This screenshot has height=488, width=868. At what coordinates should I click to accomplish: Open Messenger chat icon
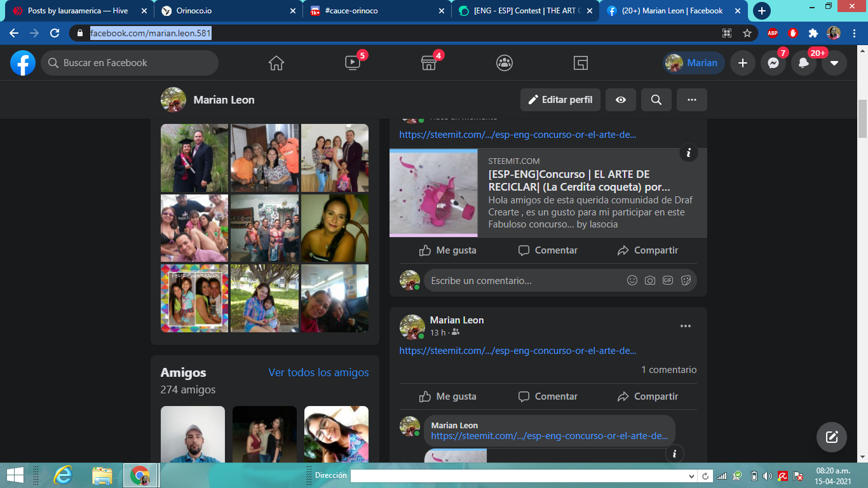773,63
